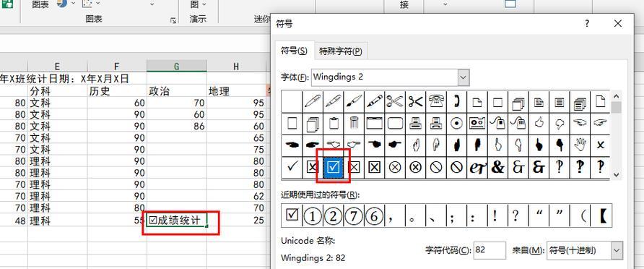Select the crayon pencil symbol
The width and height of the screenshot is (644, 269).
[x=374, y=101]
